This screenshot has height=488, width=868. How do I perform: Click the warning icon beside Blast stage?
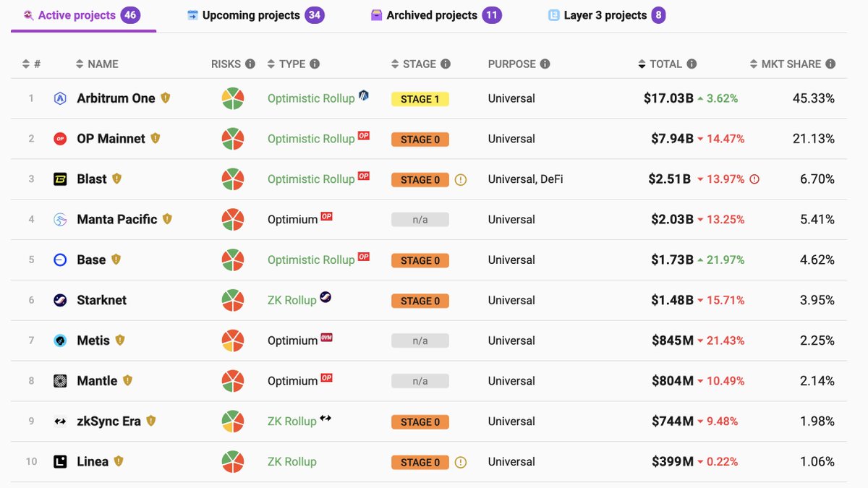[x=461, y=180]
